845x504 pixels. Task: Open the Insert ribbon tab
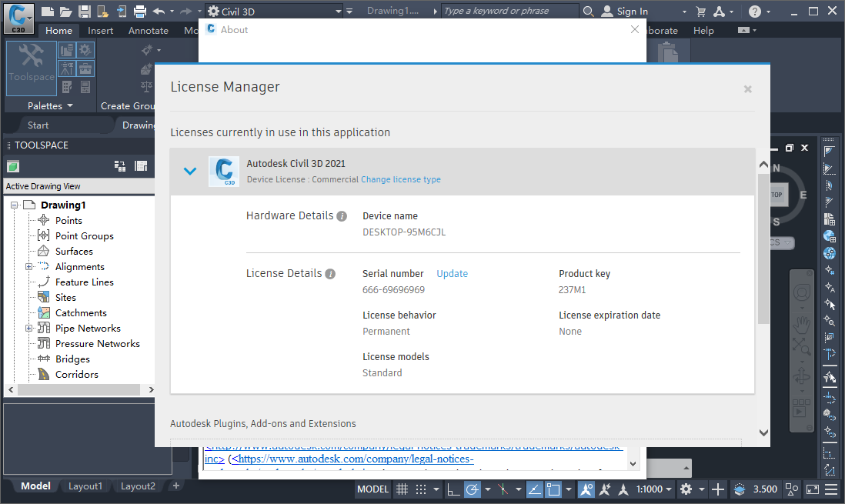click(x=100, y=31)
